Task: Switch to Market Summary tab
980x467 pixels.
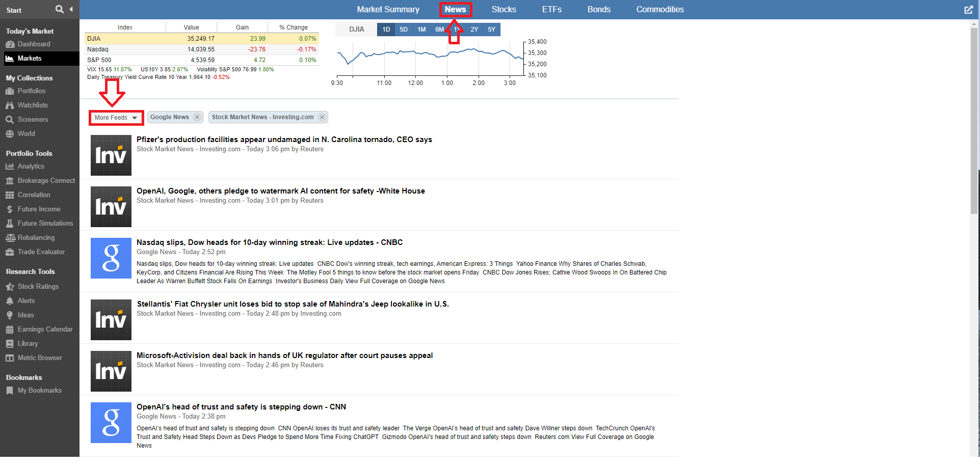Action: [388, 9]
